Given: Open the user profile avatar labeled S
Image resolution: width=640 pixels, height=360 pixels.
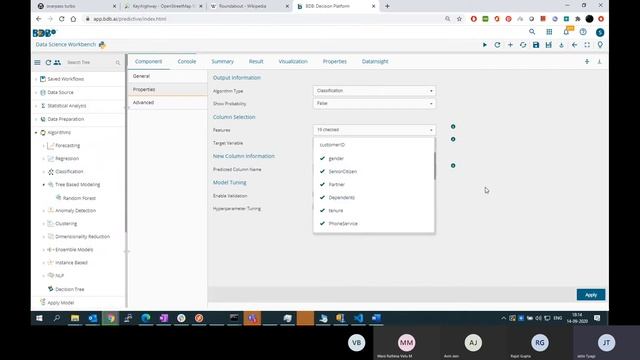Looking at the screenshot, I should pos(600,32).
